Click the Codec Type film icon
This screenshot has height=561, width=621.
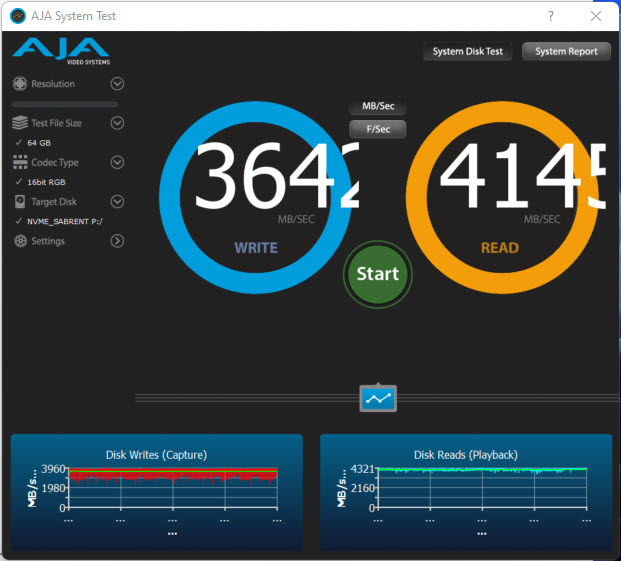[20, 162]
